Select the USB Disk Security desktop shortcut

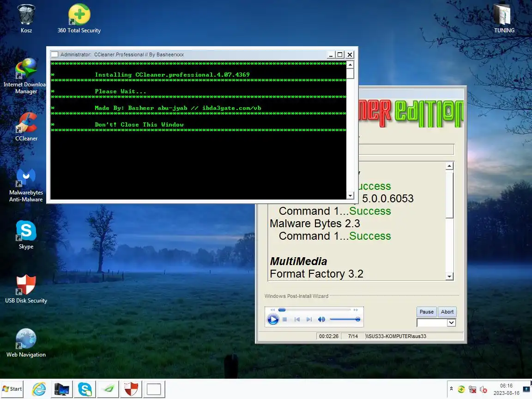pyautogui.click(x=26, y=289)
